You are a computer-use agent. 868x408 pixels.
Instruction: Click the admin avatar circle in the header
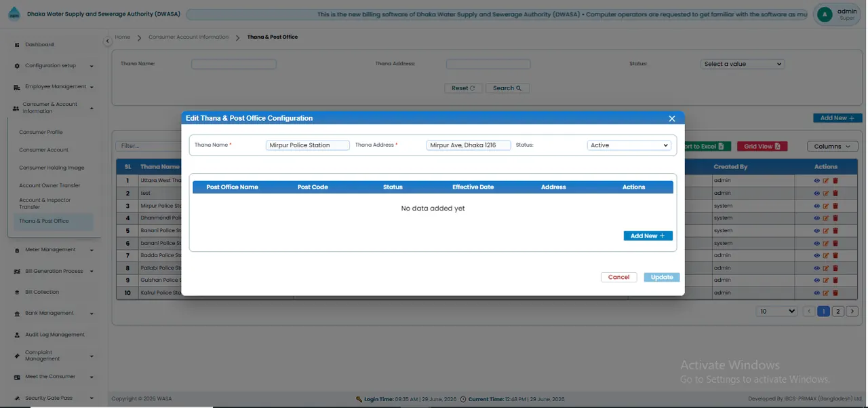825,14
